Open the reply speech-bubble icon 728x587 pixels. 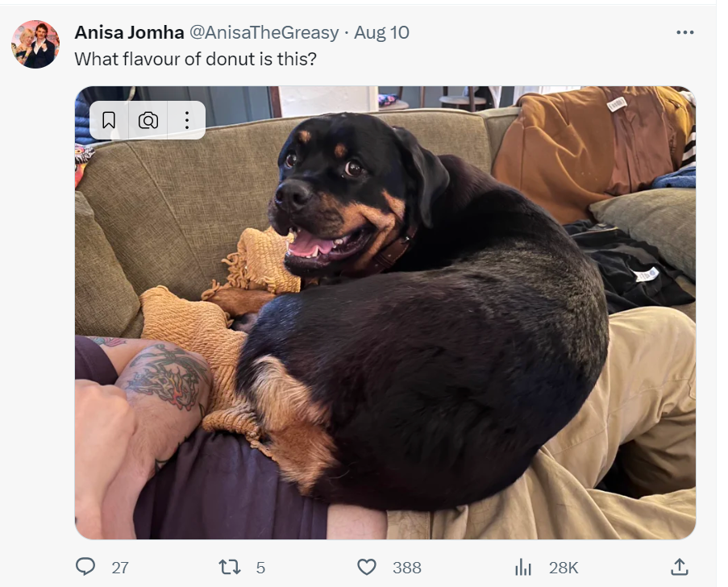coord(85,567)
